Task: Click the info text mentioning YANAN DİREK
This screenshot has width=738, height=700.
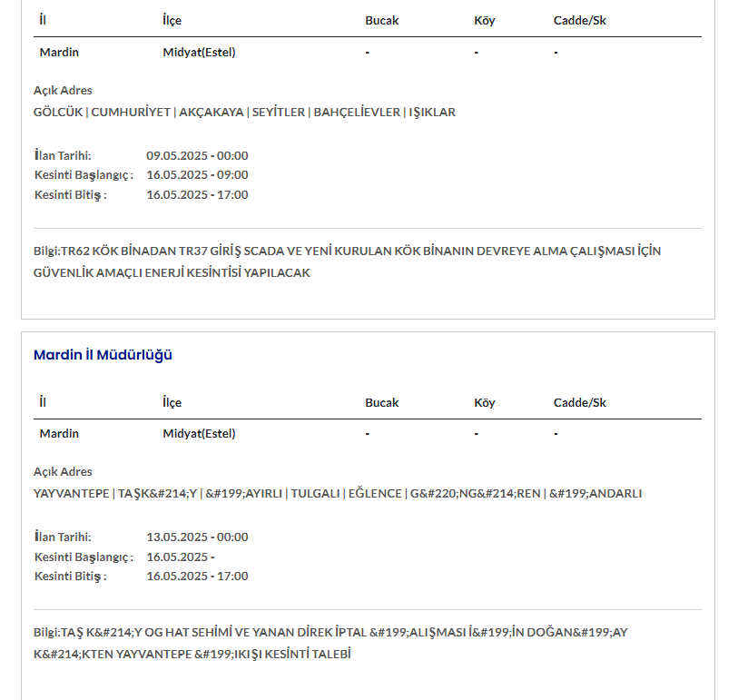Action: (x=330, y=632)
